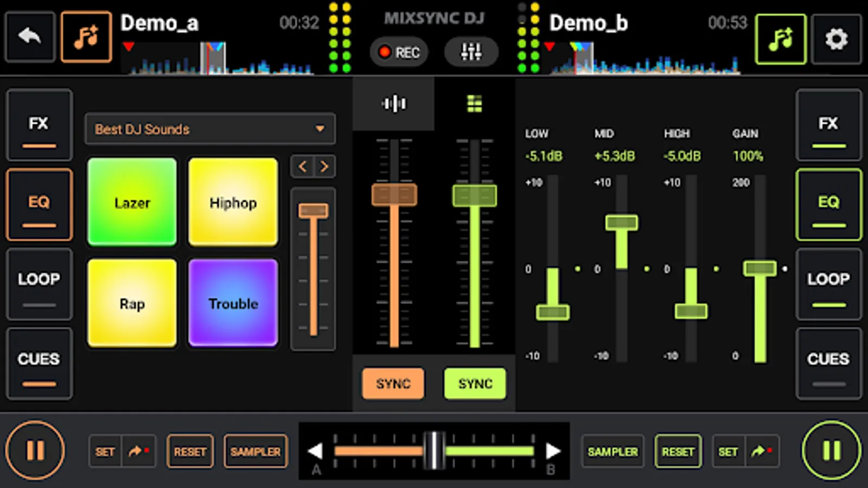Open the mixer controls icon beside REC
The height and width of the screenshot is (488, 868).
[x=470, y=52]
